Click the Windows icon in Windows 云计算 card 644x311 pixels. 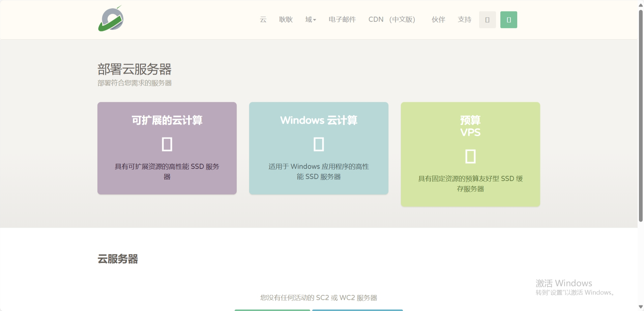point(318,144)
